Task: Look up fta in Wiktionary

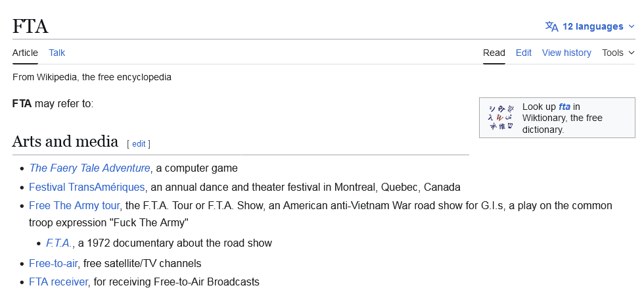Action: pyautogui.click(x=564, y=107)
